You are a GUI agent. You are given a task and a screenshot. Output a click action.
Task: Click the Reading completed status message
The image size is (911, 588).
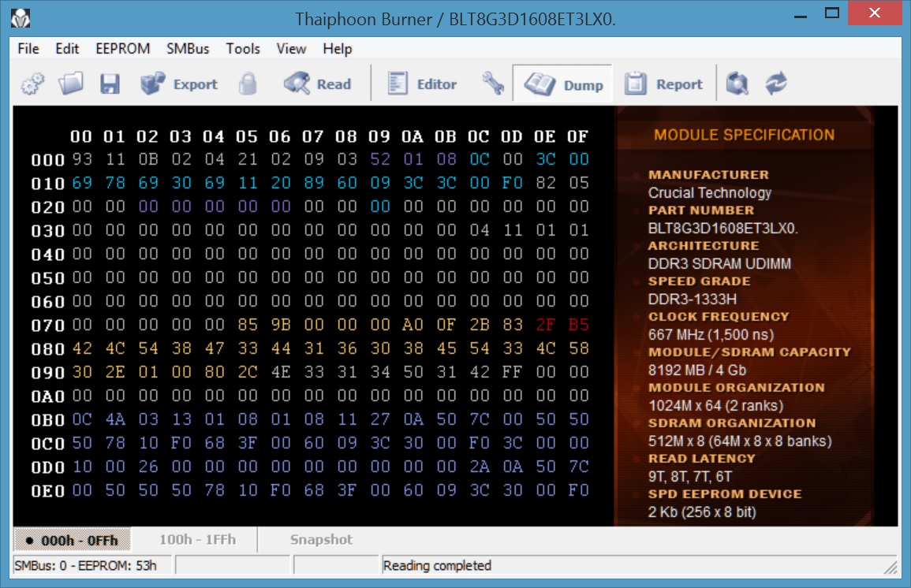click(x=437, y=565)
